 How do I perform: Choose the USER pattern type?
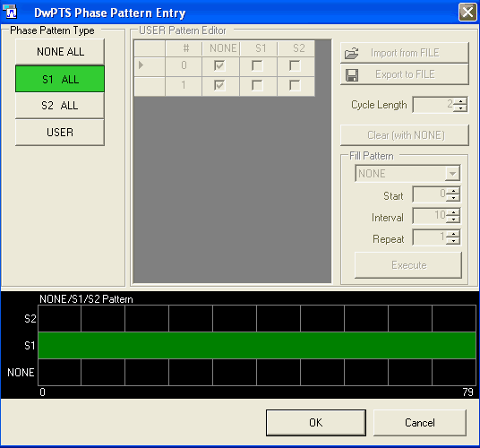click(60, 133)
